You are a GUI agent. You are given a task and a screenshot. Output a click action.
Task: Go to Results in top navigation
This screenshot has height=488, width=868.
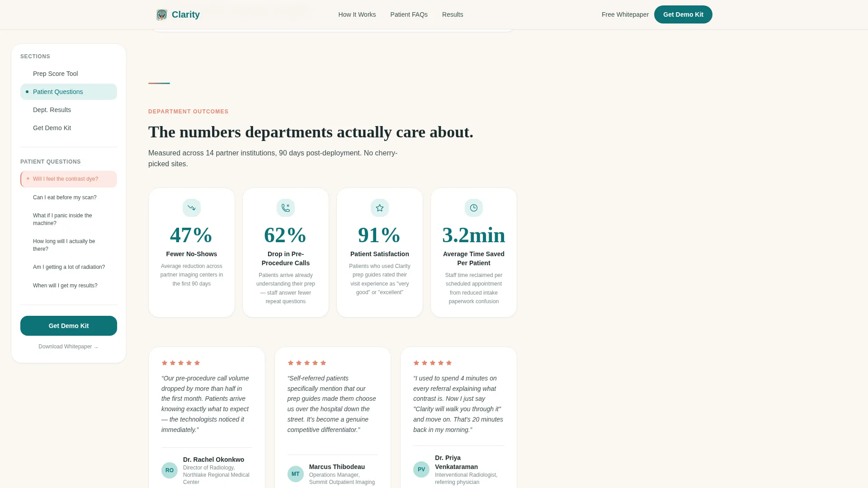453,14
